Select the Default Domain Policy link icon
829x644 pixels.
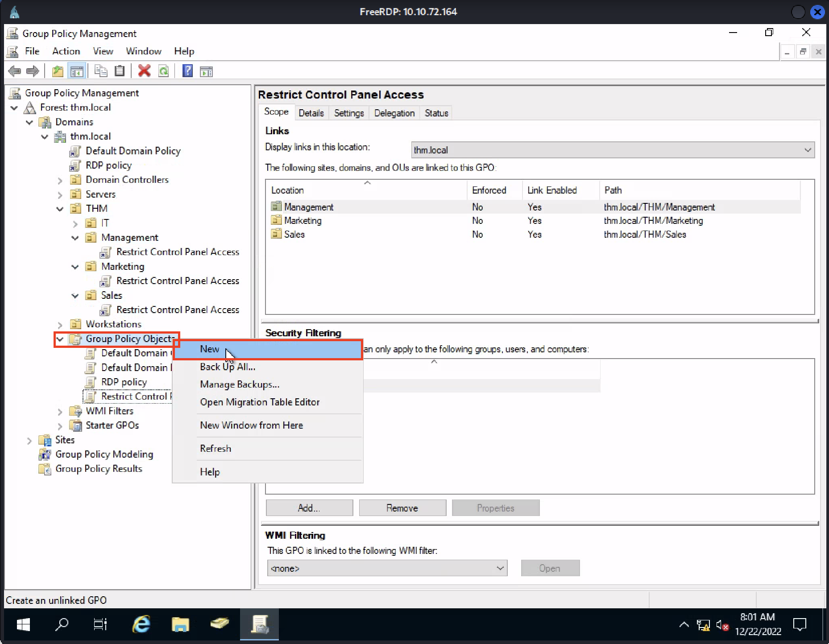[75, 151]
